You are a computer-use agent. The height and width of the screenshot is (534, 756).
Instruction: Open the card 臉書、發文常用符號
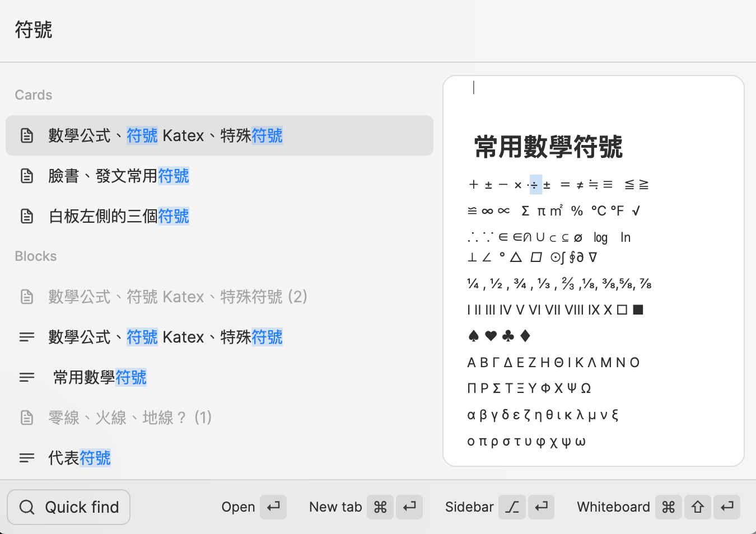119,176
